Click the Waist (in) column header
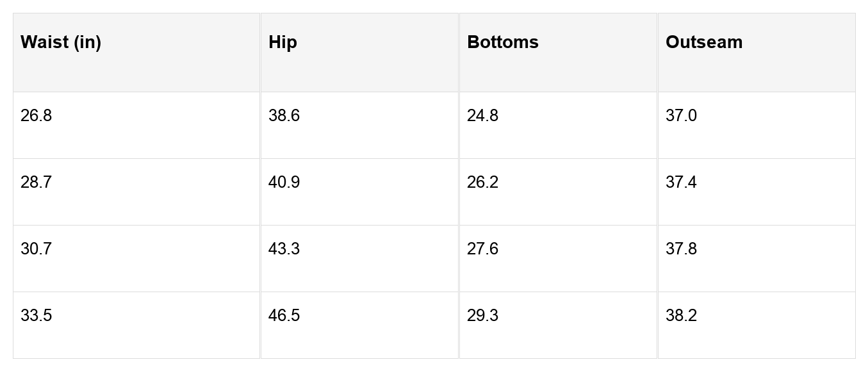The height and width of the screenshot is (371, 868). click(x=136, y=53)
